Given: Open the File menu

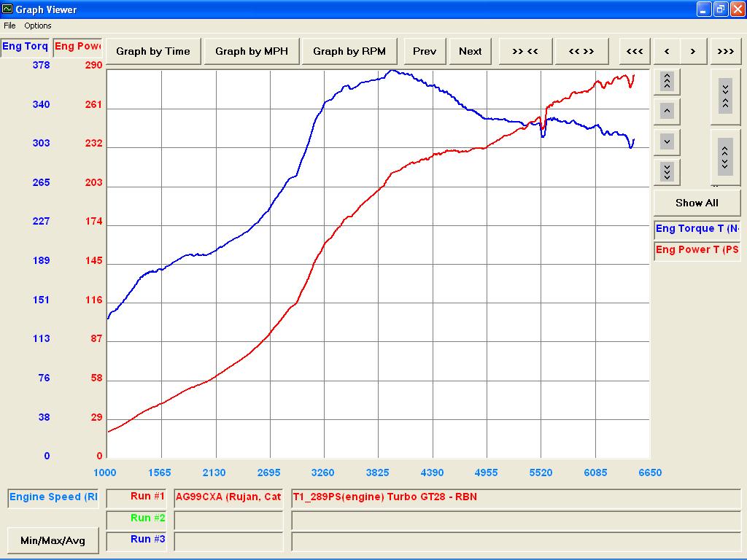Looking at the screenshot, I should (9, 26).
